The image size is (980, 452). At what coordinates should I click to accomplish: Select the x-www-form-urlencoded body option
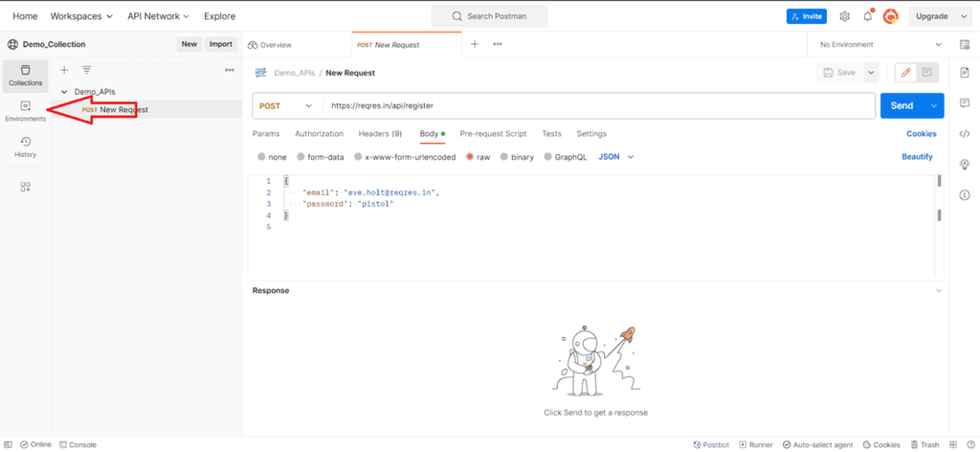[x=358, y=158]
